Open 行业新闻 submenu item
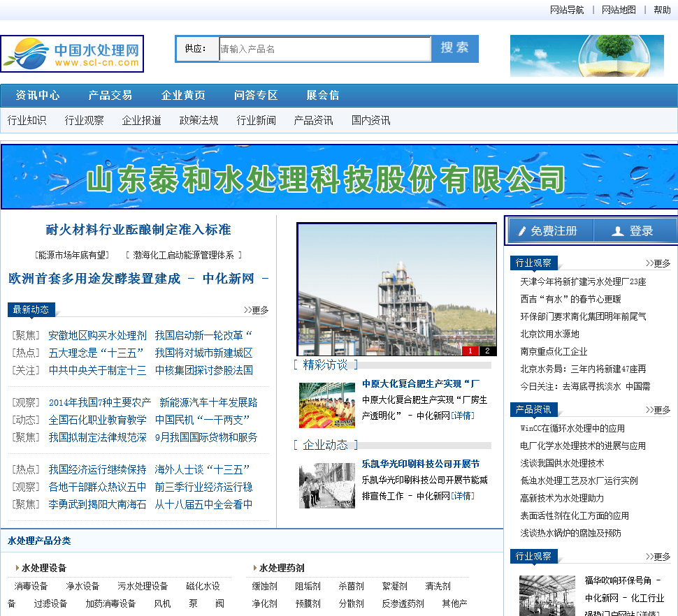678x616 pixels. click(256, 120)
